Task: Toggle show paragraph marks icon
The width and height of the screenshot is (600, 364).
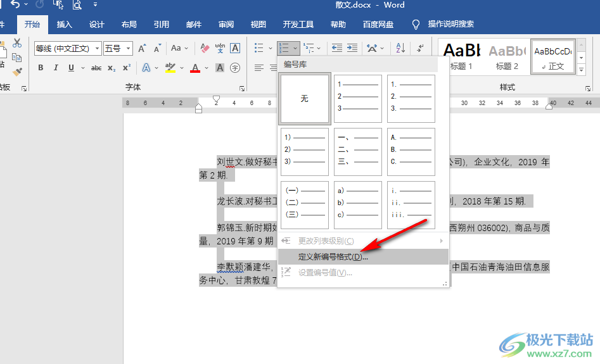Action: [x=420, y=48]
